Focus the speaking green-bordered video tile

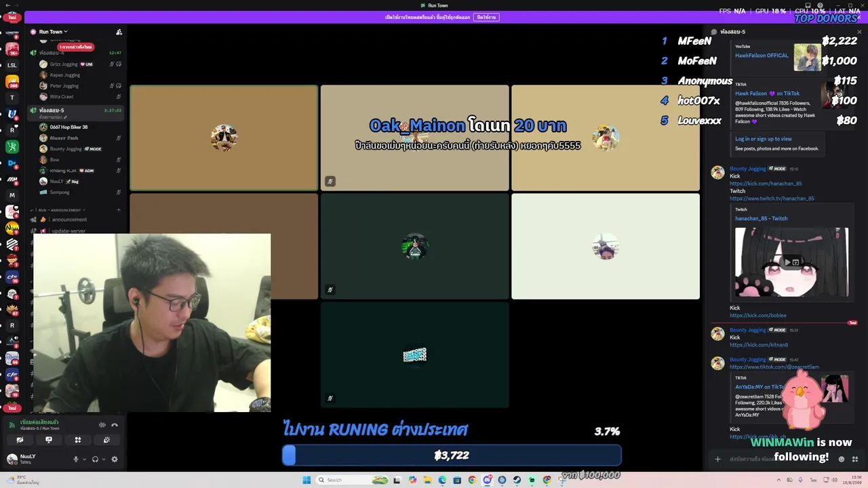tap(224, 138)
